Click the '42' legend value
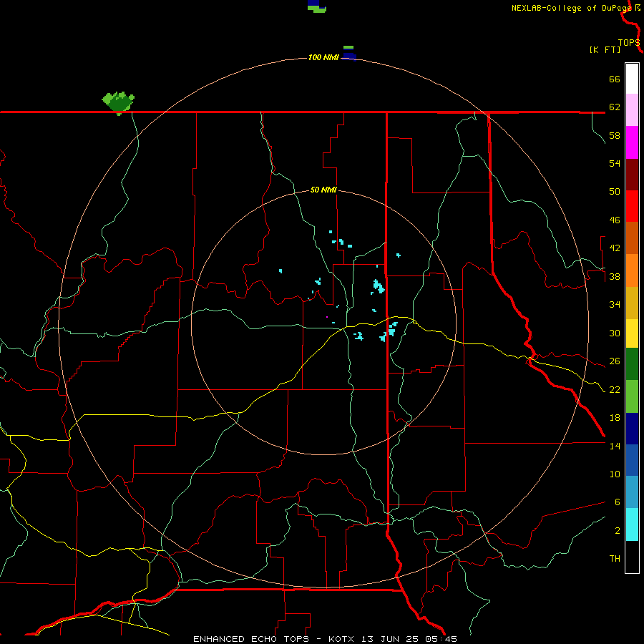The width and height of the screenshot is (644, 644). tap(615, 248)
